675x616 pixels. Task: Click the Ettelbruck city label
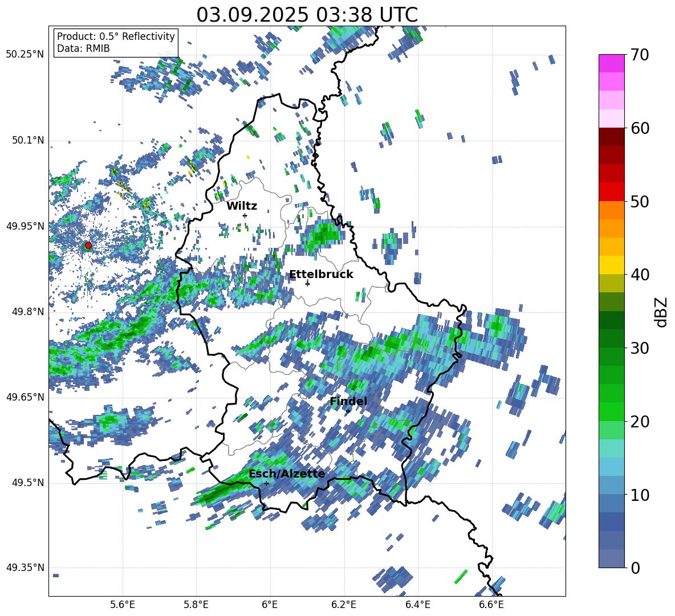tap(321, 275)
